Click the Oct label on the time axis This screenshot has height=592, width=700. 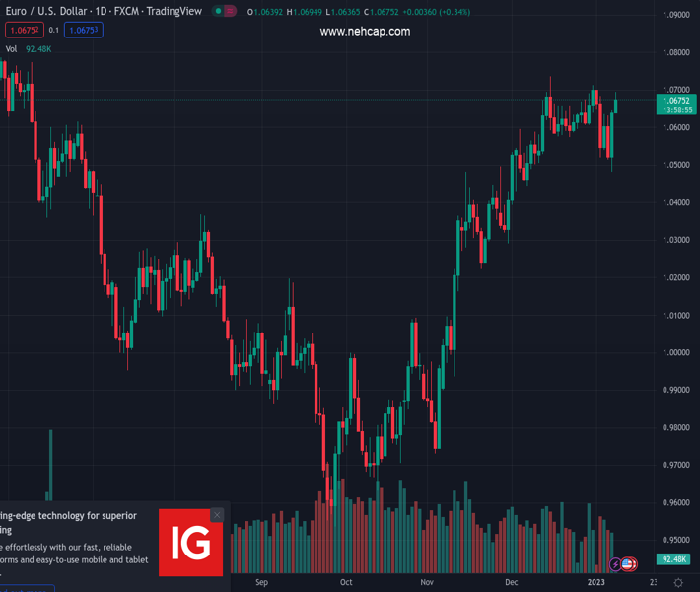click(346, 582)
